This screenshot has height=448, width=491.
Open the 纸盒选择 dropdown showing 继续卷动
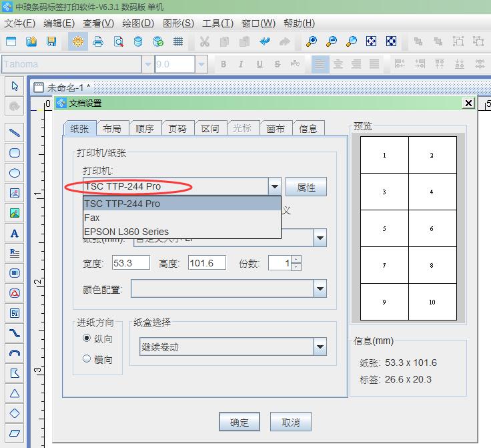[320, 347]
